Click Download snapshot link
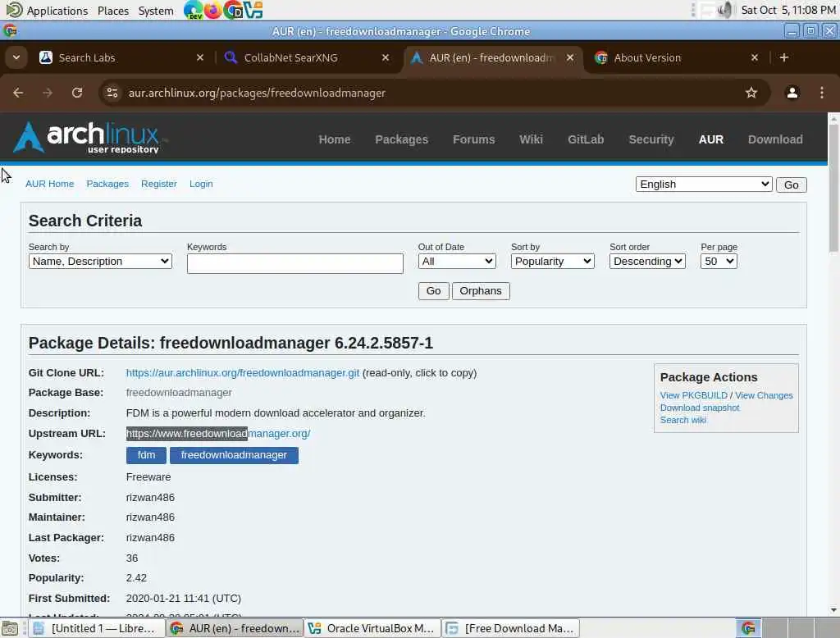 pyautogui.click(x=699, y=408)
